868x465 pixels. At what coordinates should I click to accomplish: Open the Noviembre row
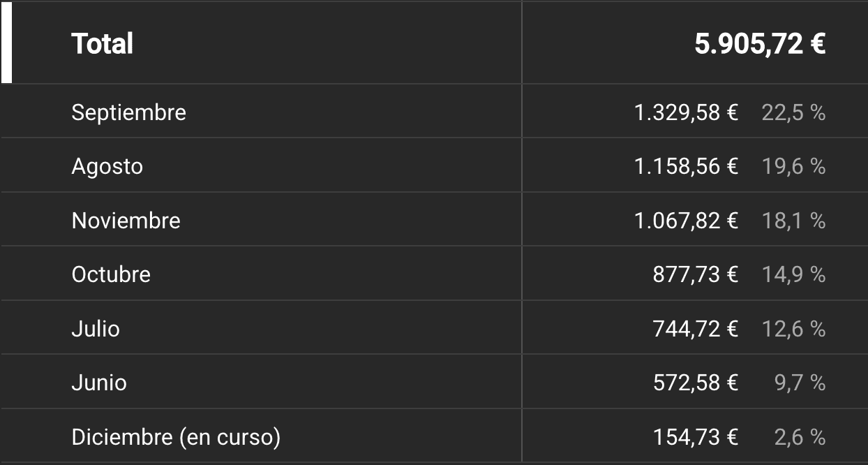point(126,221)
